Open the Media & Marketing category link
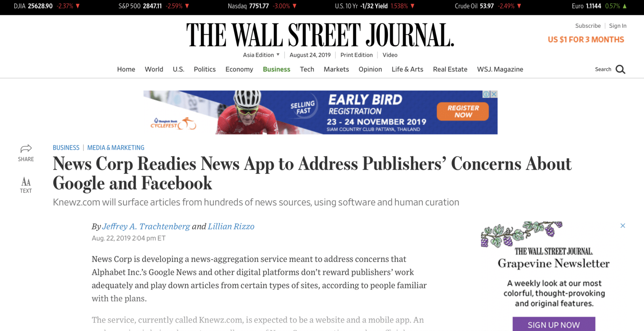This screenshot has height=331, width=644. [x=116, y=148]
